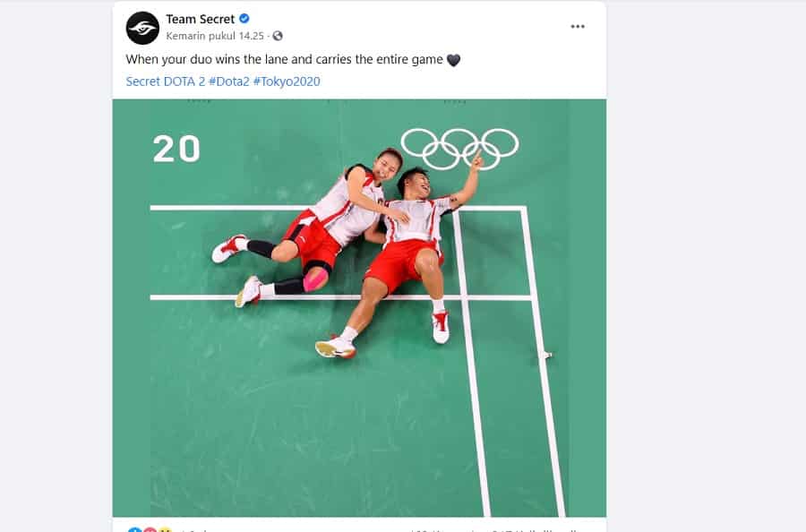The image size is (806, 532).
Task: Click the black heart emoji in caption
Action: point(453,60)
